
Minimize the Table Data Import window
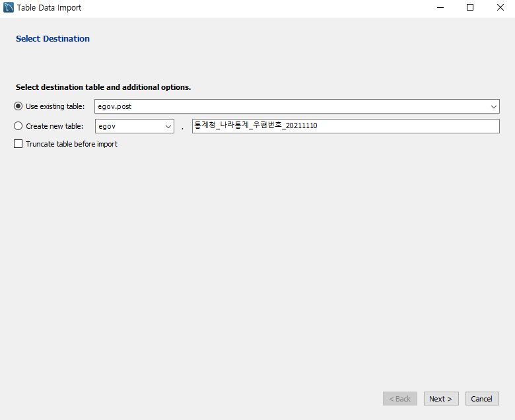click(440, 7)
